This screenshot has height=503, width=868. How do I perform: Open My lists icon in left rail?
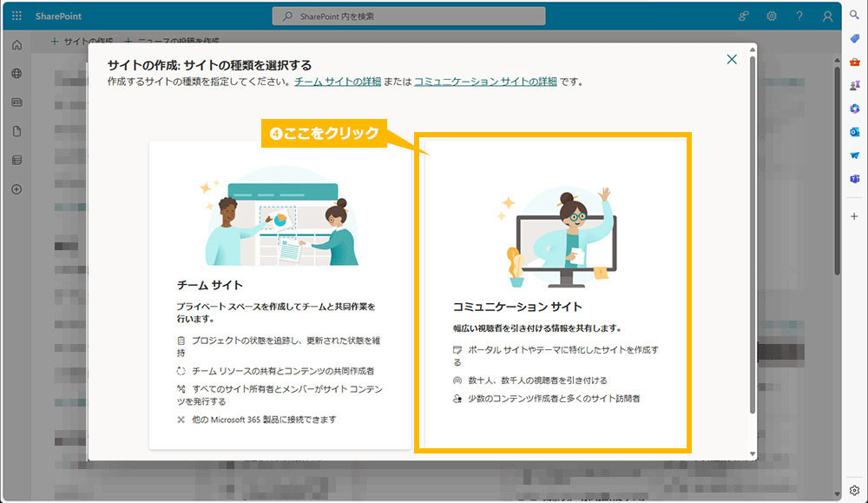tap(16, 160)
